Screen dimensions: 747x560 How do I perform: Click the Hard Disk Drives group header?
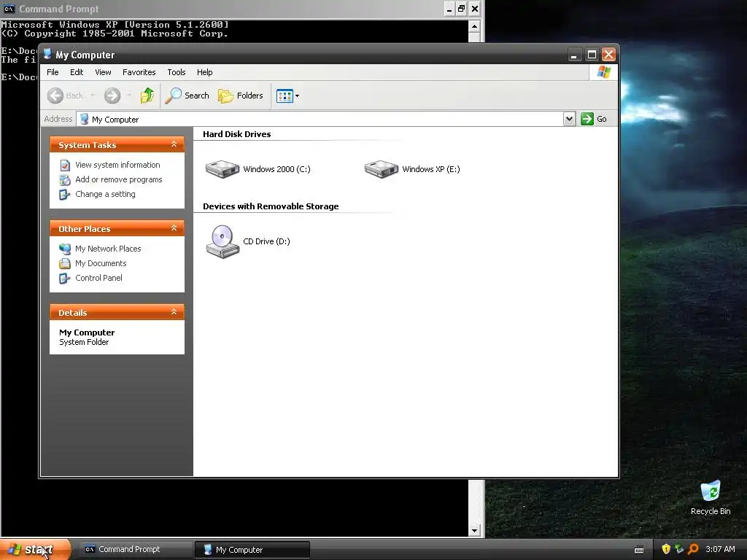pos(237,134)
